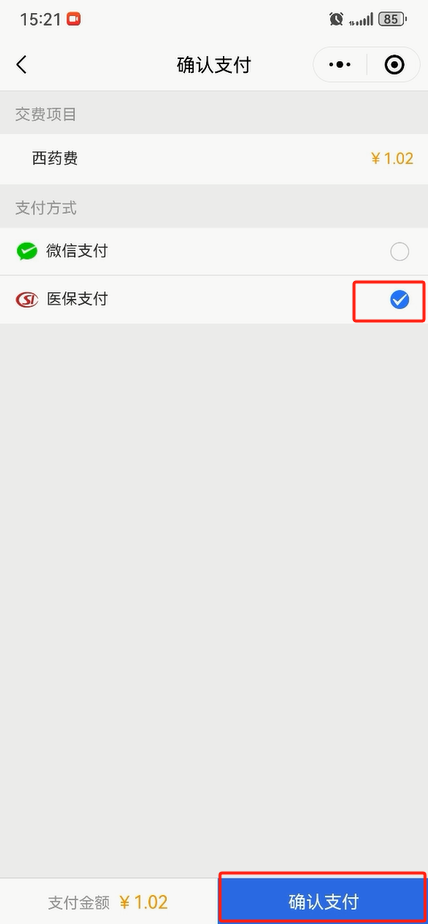Toggle the checked 医保支付 radio button
This screenshot has width=428, height=924.
click(x=399, y=300)
